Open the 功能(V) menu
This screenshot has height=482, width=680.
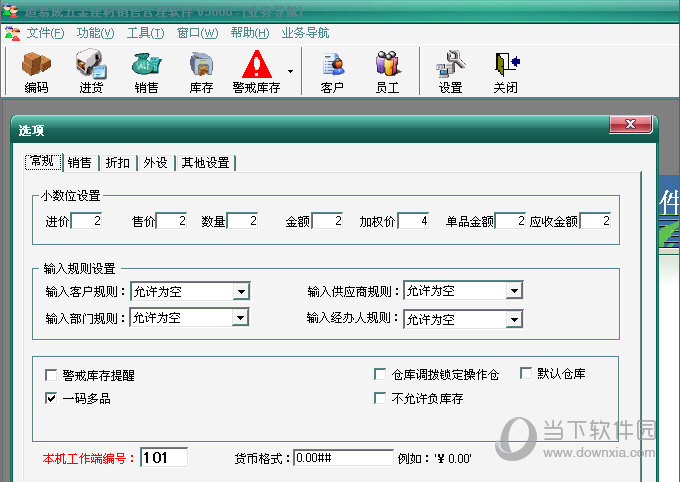click(x=95, y=33)
